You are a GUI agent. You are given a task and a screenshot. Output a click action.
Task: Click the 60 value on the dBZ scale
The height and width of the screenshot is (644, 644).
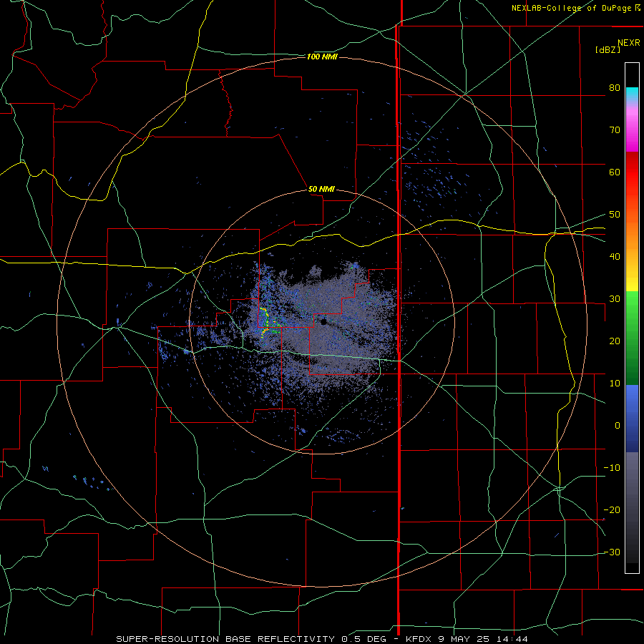pyautogui.click(x=615, y=172)
